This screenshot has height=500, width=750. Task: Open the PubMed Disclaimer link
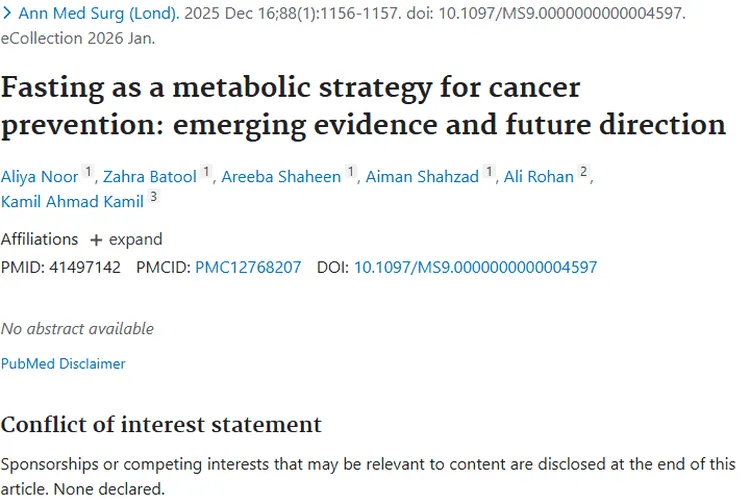coord(63,364)
